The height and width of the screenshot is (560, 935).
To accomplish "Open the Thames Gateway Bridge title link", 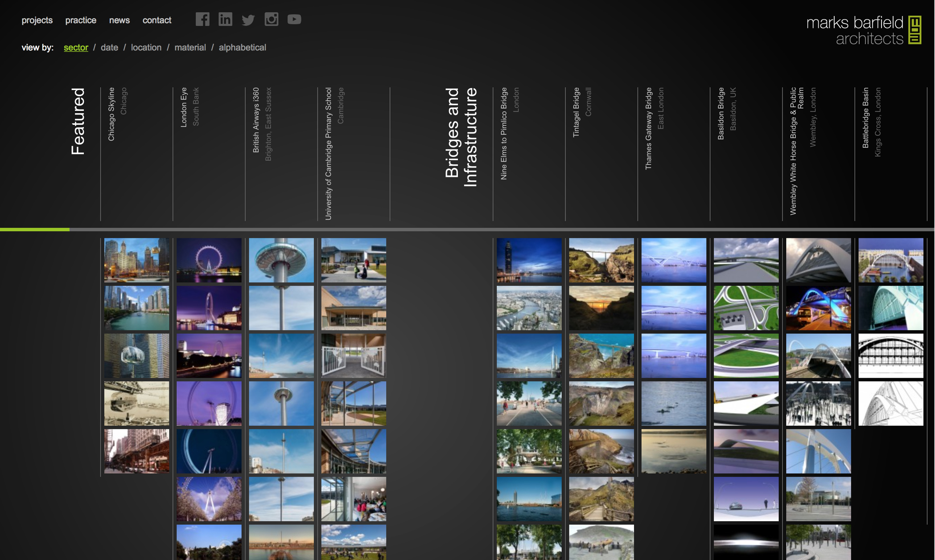I will pos(648,128).
